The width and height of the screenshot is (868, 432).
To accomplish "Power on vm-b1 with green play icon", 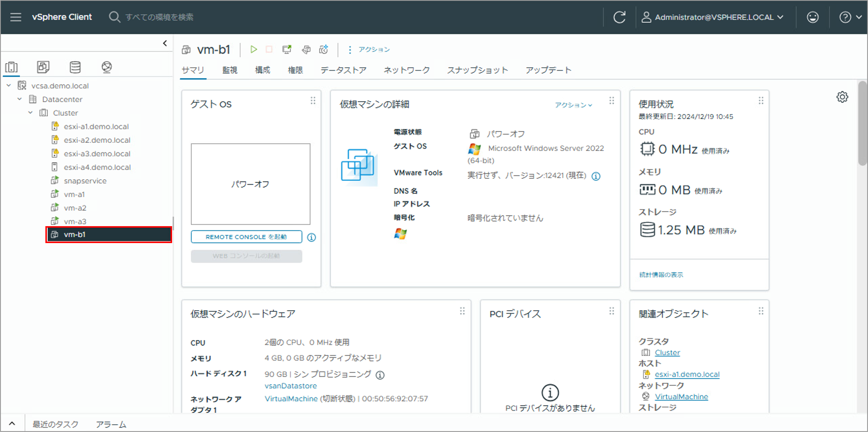I will click(253, 49).
